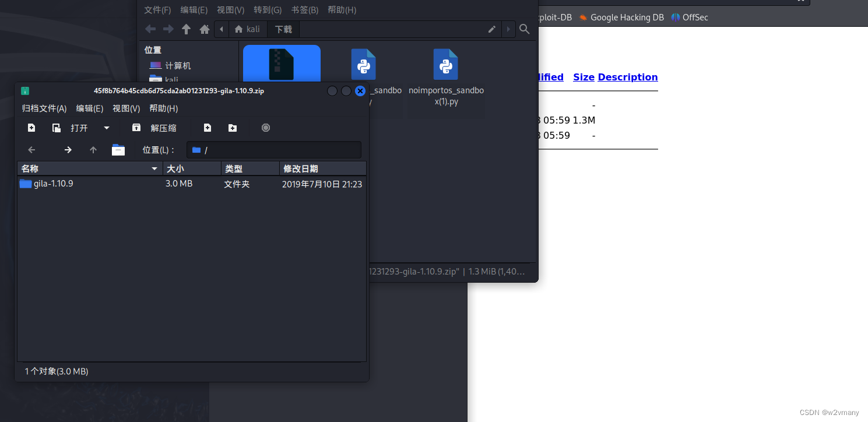The width and height of the screenshot is (868, 422).
Task: Open the 文件(F) menu in file manager
Action: coord(158,10)
